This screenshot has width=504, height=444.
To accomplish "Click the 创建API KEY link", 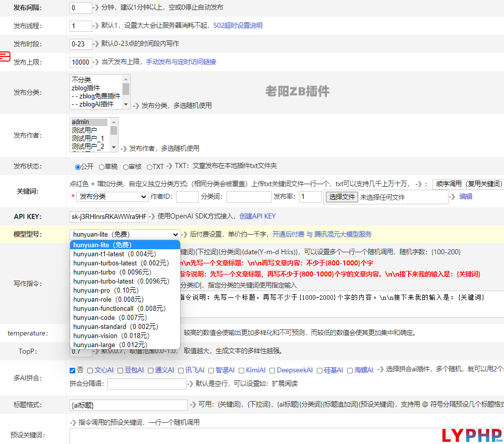I will (x=257, y=216).
